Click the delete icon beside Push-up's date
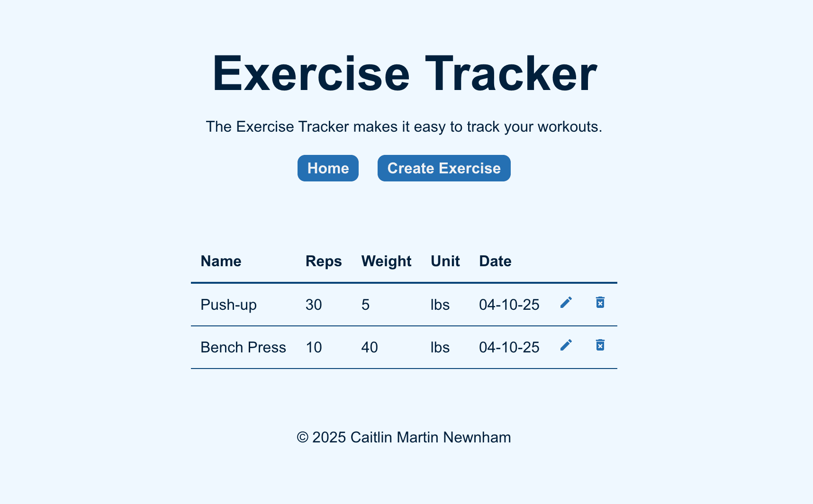813x504 pixels. click(x=600, y=302)
